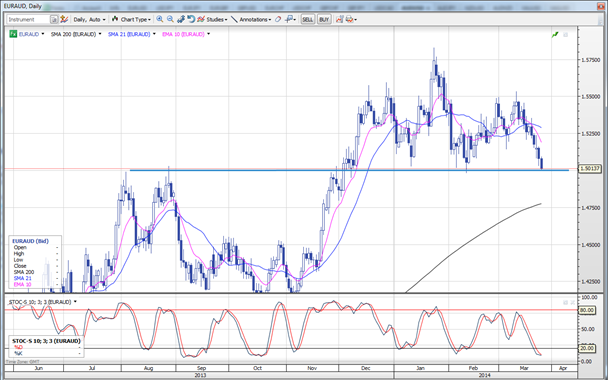The height and width of the screenshot is (380, 608).
Task: Click the green FX icon next to EURAUD
Action: (x=13, y=34)
